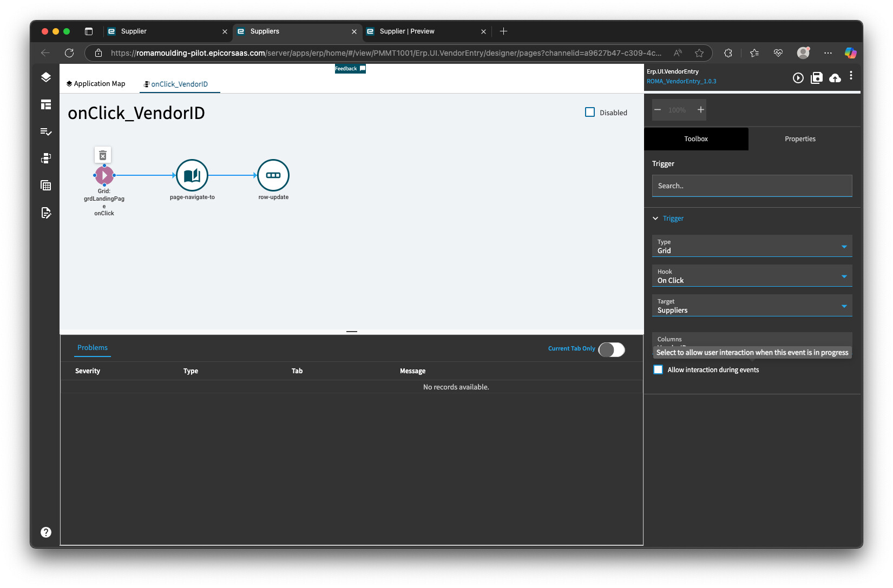Click the Trigger search field
The height and width of the screenshot is (588, 893).
[x=752, y=186]
